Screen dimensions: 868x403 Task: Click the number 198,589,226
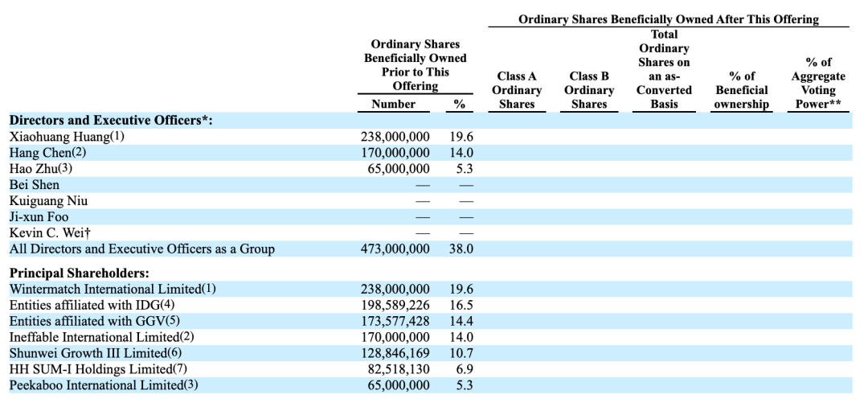[x=395, y=305]
